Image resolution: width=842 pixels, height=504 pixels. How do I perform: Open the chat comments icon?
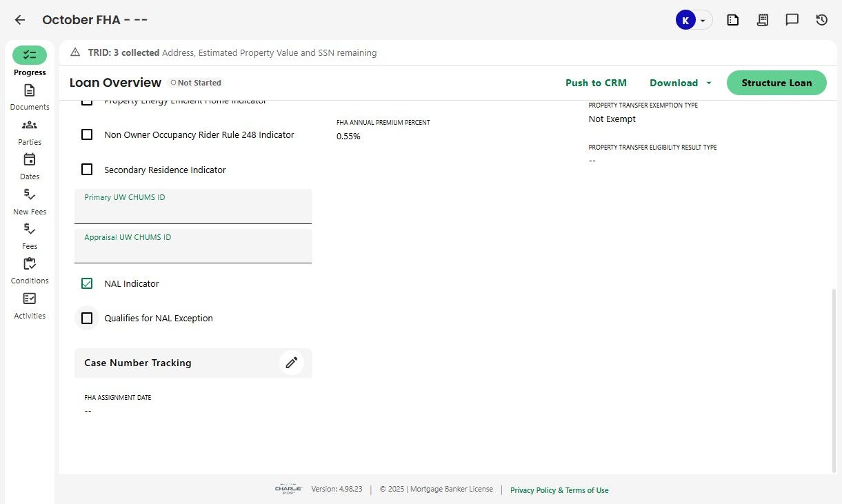pyautogui.click(x=792, y=20)
